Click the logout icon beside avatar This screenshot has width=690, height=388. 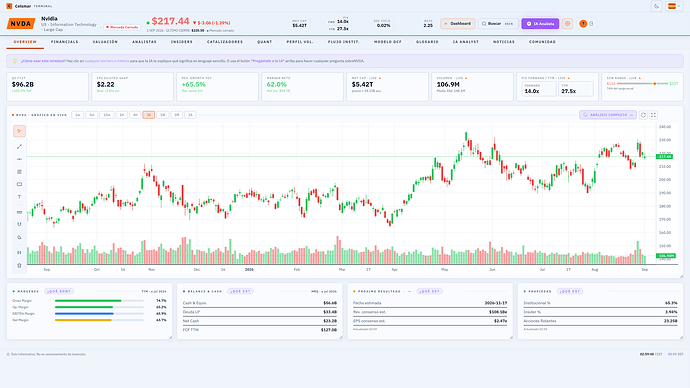(x=591, y=24)
